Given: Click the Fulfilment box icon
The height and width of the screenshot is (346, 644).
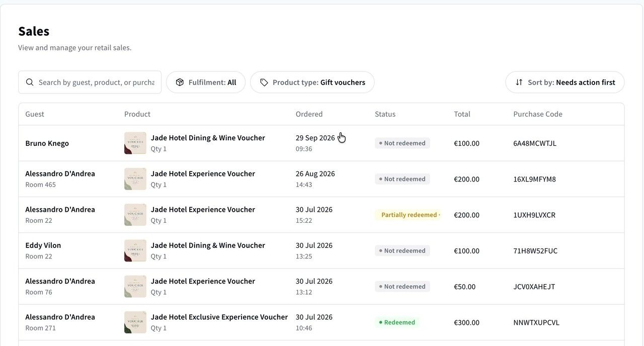Looking at the screenshot, I should tap(180, 82).
